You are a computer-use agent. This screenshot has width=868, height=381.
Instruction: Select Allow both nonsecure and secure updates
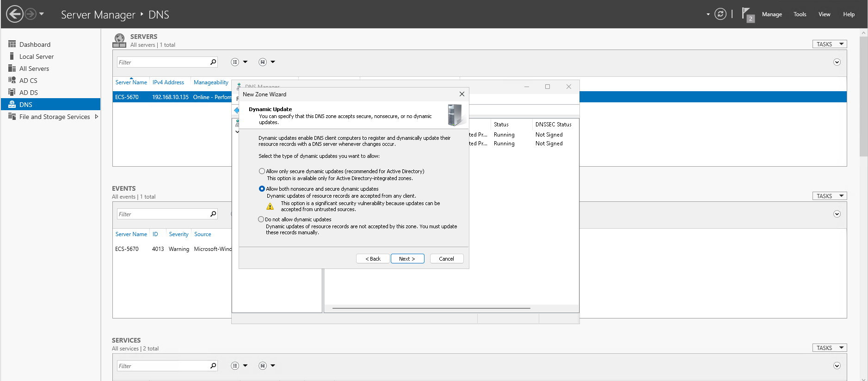coord(262,189)
